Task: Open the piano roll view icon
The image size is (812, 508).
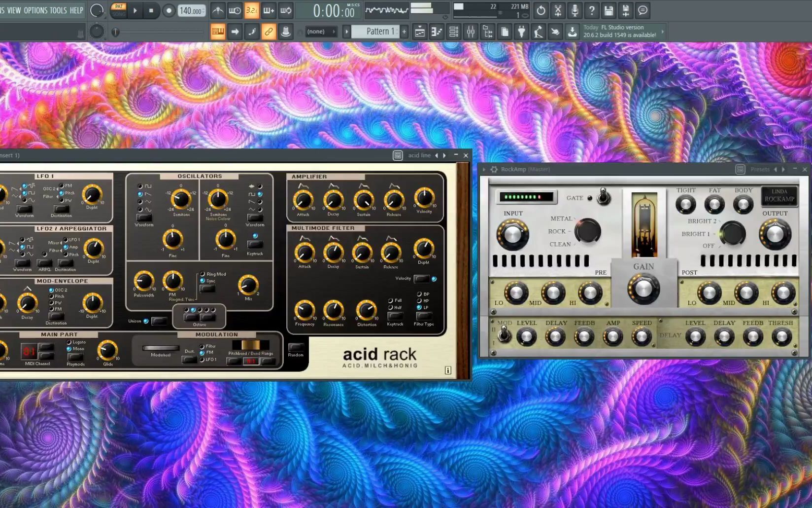Action: tap(437, 32)
